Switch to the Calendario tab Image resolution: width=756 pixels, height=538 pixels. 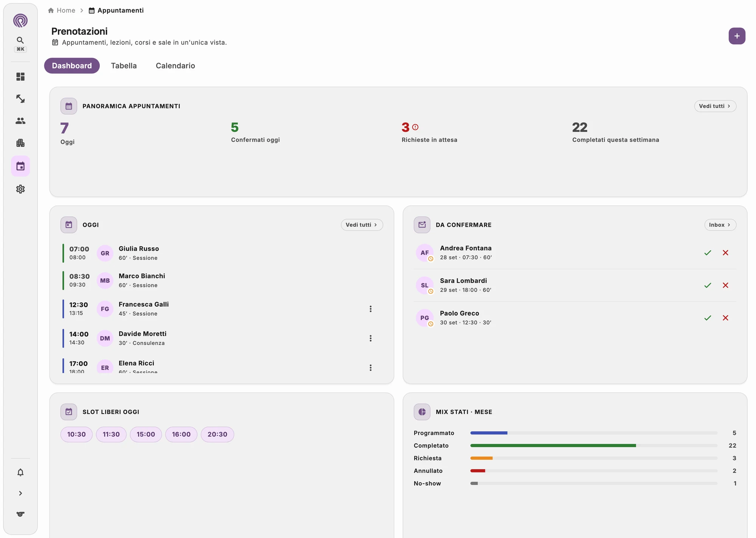tap(175, 66)
